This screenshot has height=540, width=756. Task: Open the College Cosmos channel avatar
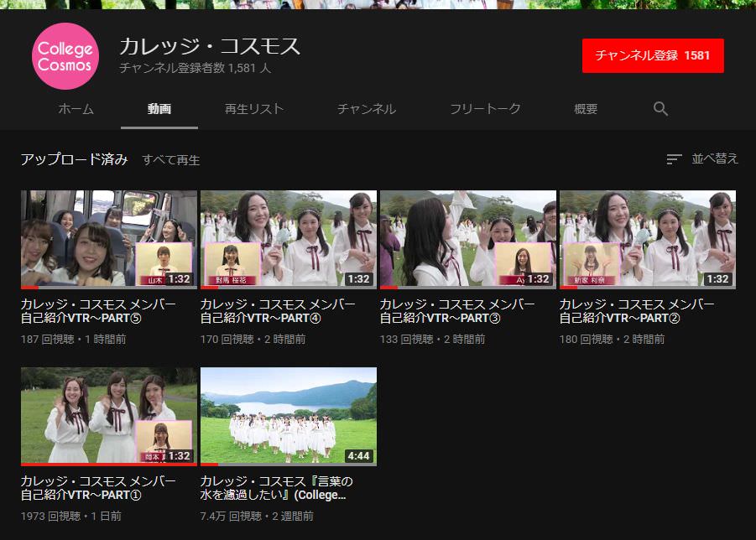(x=65, y=56)
